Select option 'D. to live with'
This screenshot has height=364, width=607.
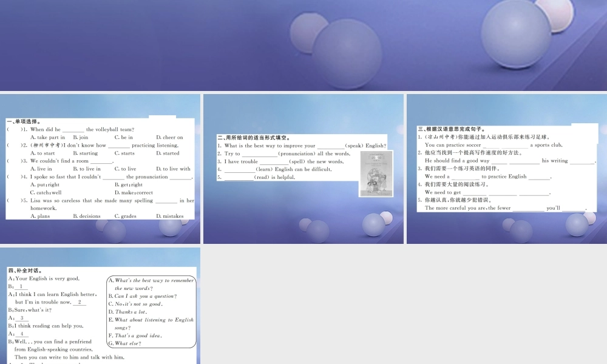(173, 169)
